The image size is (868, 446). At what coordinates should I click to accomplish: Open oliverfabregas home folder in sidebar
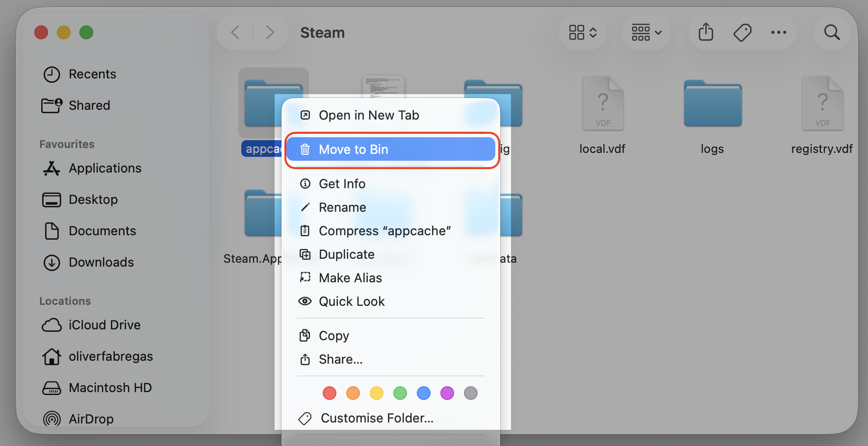(98, 356)
